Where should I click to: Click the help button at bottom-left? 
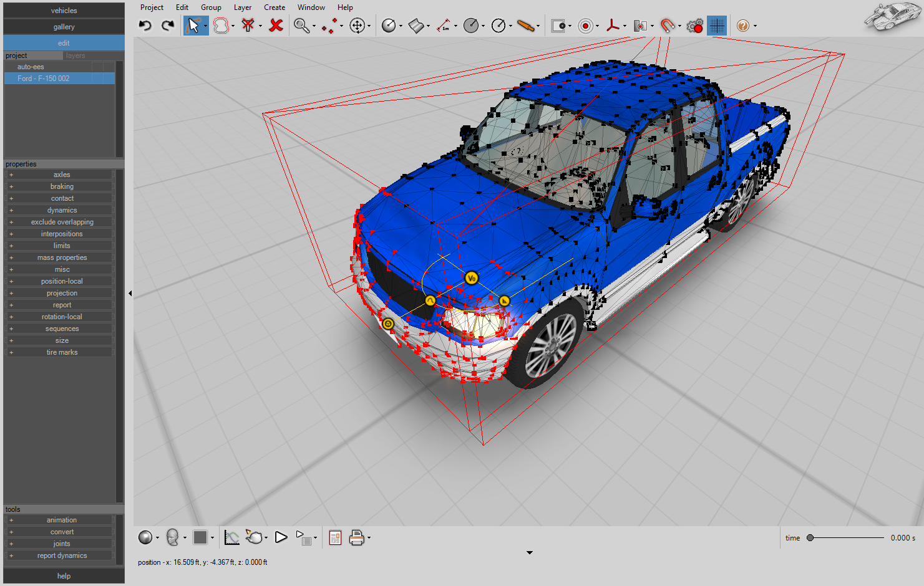pos(64,576)
